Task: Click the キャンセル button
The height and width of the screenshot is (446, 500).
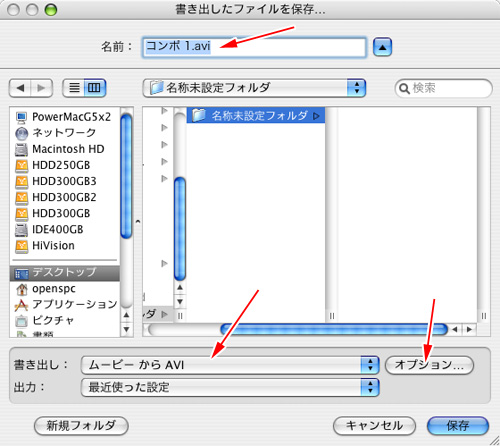Action: click(x=374, y=426)
